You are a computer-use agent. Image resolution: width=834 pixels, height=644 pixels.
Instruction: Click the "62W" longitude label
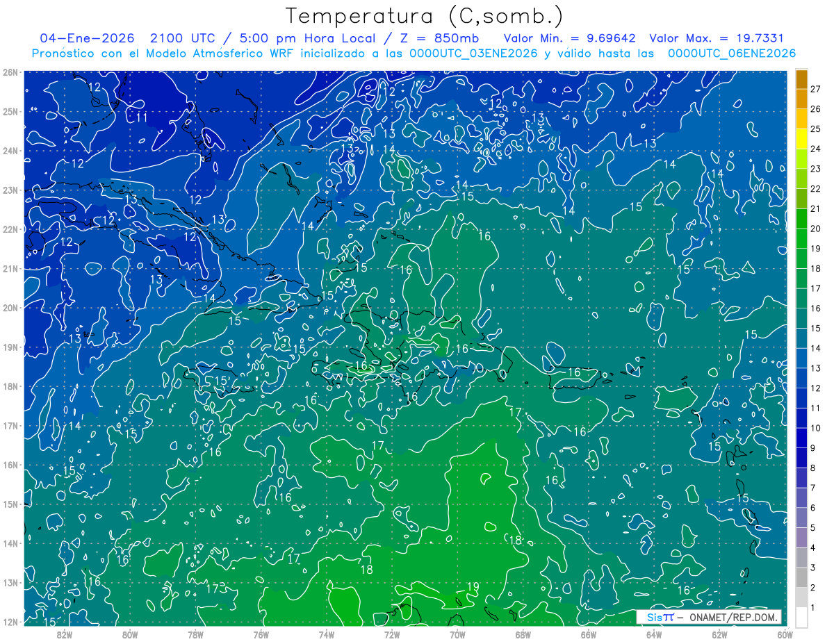(x=719, y=634)
